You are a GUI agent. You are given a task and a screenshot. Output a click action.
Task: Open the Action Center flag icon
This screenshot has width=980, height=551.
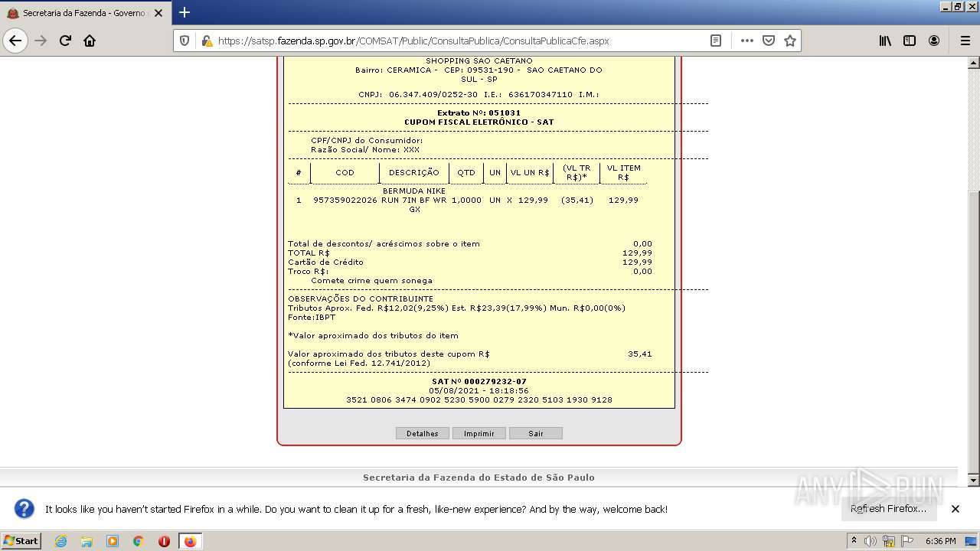[907, 541]
